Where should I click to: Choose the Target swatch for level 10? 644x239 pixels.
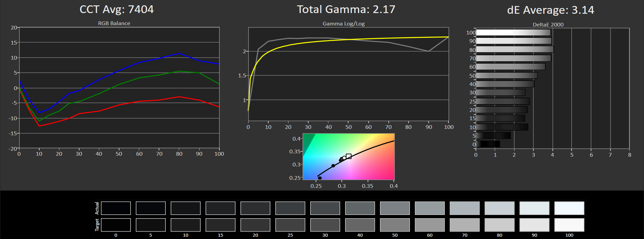[185, 225]
